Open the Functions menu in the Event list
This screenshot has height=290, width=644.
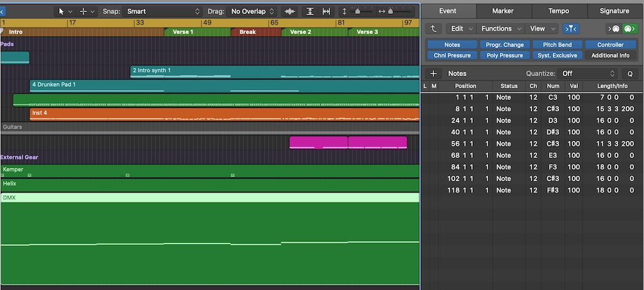tap(501, 29)
